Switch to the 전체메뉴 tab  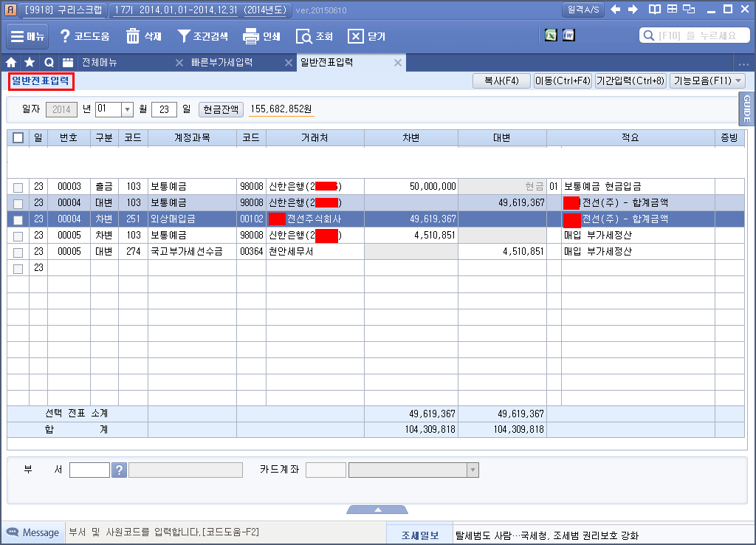(100, 62)
